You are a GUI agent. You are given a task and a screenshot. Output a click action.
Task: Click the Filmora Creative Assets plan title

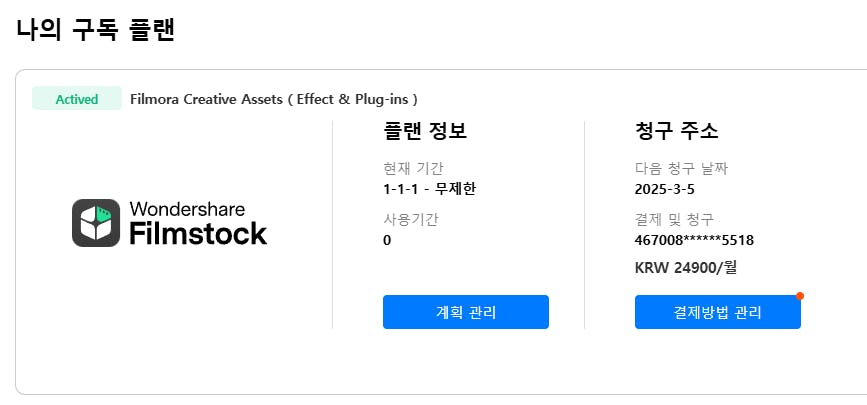pos(274,99)
